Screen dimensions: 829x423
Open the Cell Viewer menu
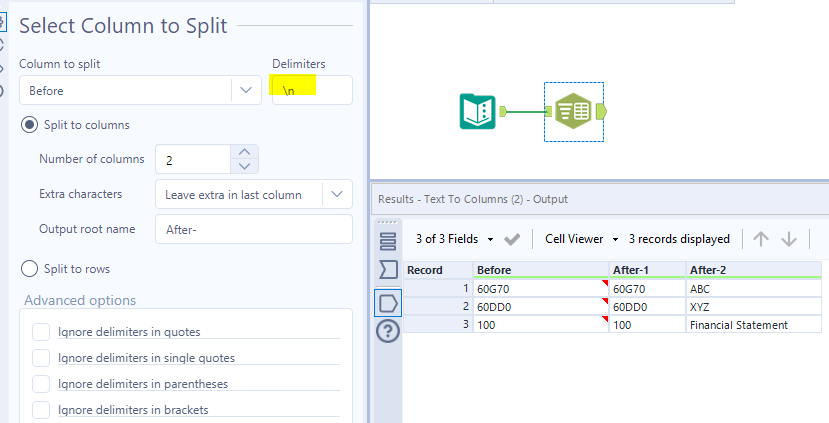tap(582, 239)
